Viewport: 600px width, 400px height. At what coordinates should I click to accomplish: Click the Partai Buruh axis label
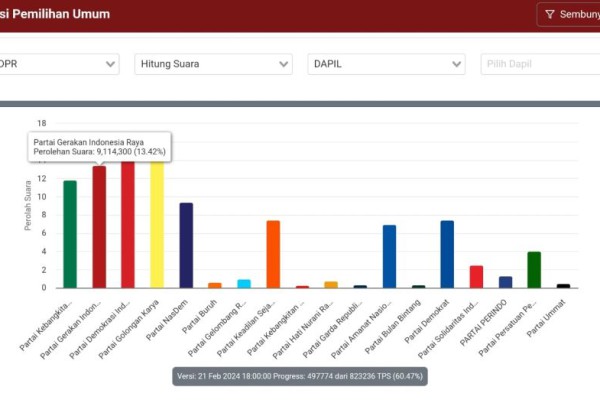click(x=199, y=317)
